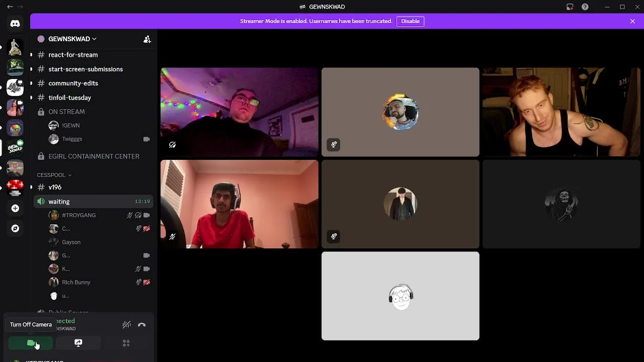This screenshot has width=644, height=362.
Task: Open the car image server icon
Action: pyautogui.click(x=15, y=67)
